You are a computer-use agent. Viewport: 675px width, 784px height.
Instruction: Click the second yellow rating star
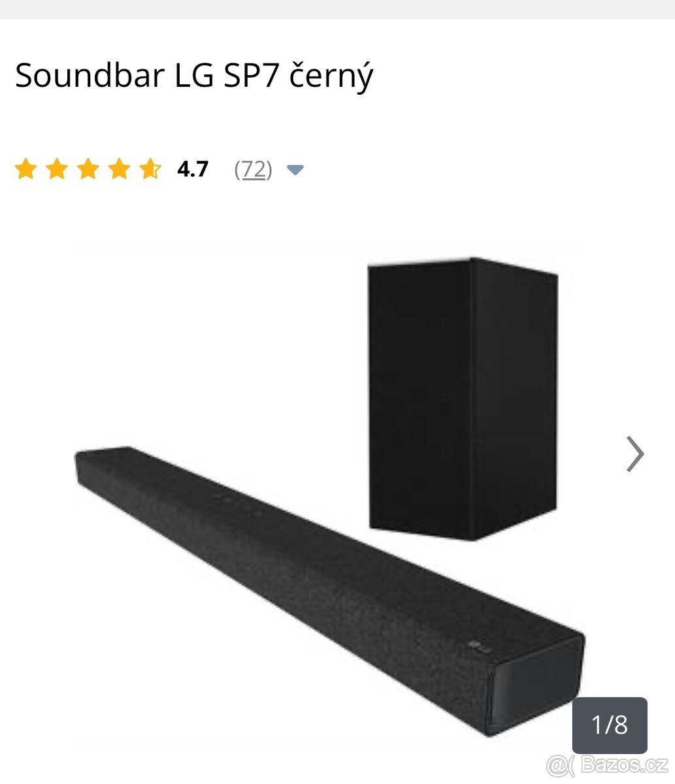tap(57, 169)
